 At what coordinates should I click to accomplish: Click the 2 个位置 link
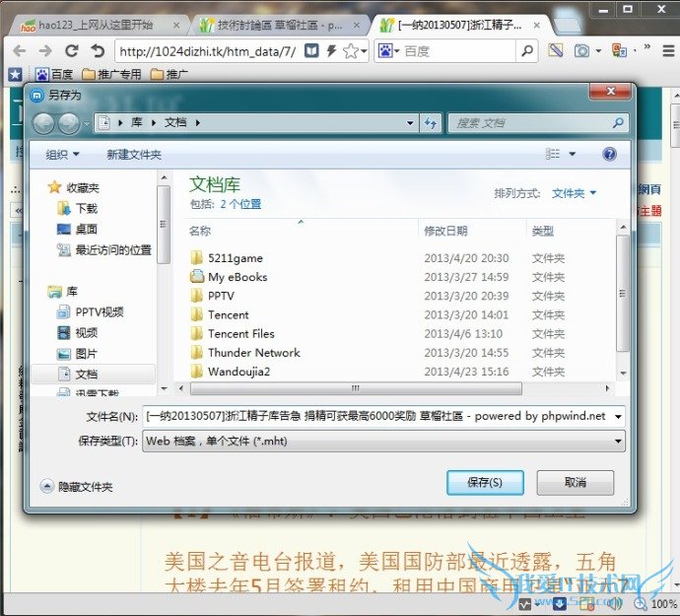[x=240, y=204]
